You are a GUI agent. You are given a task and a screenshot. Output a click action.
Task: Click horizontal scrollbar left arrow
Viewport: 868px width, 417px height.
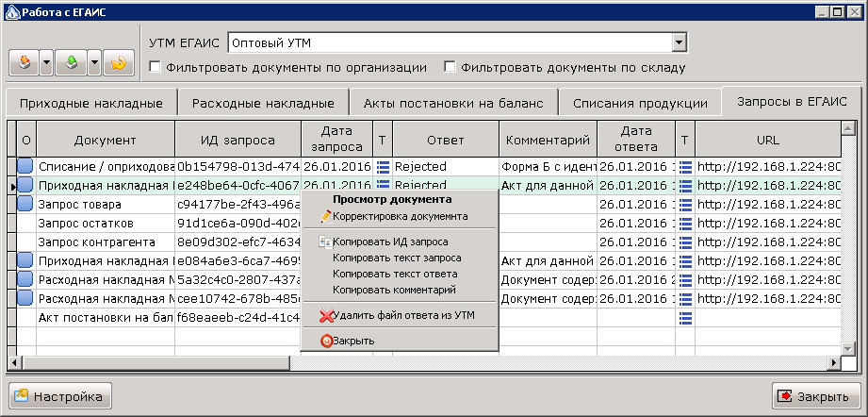pos(14,362)
